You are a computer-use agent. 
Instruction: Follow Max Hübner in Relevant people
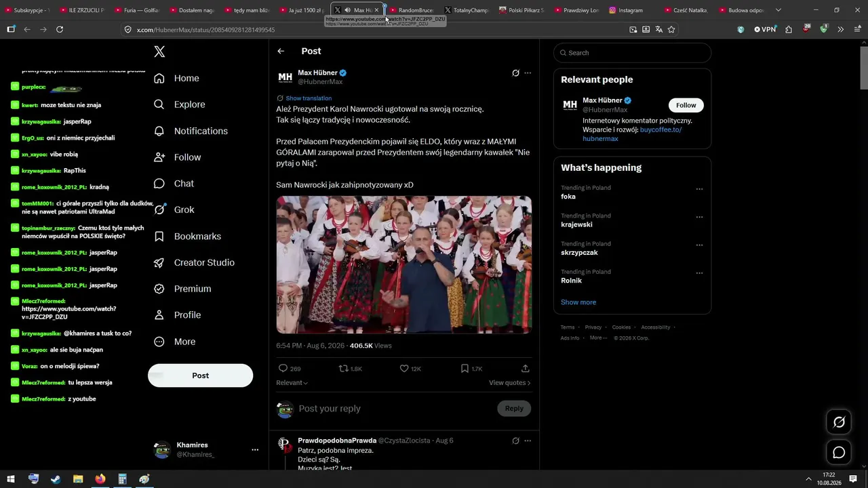point(686,105)
